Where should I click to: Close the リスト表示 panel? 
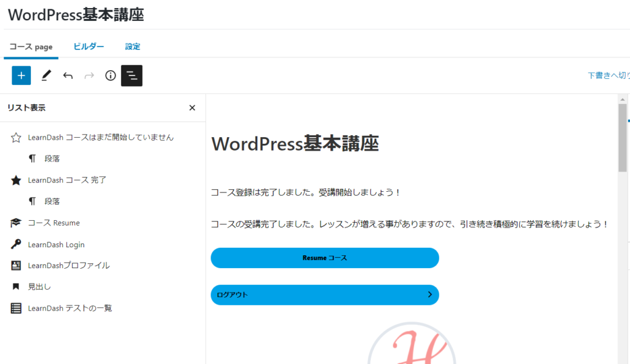[192, 108]
